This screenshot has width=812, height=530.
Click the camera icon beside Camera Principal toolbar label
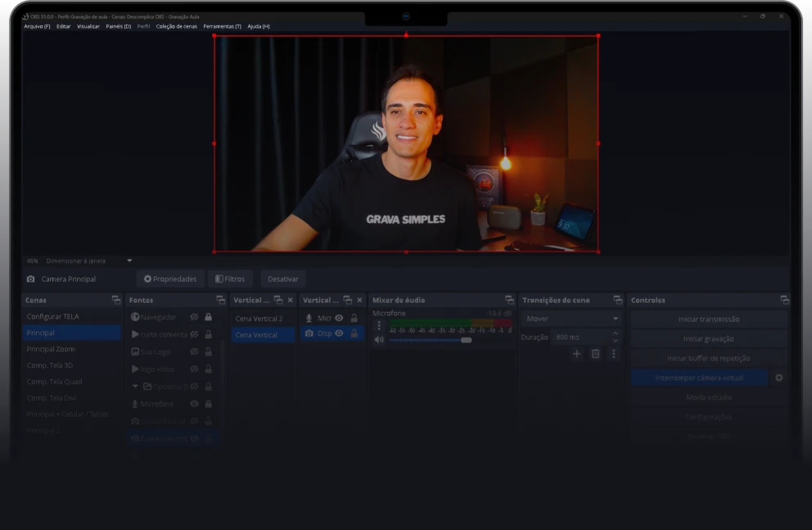point(30,279)
